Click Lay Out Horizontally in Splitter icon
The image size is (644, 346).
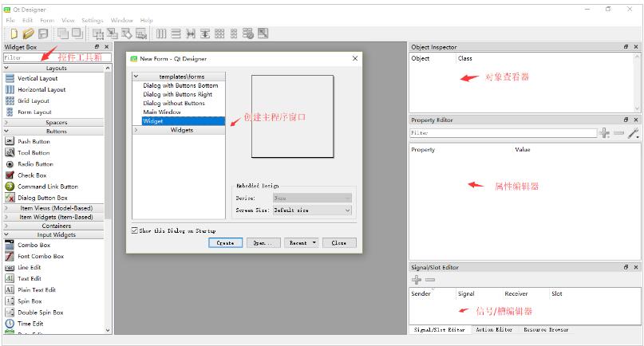click(191, 33)
